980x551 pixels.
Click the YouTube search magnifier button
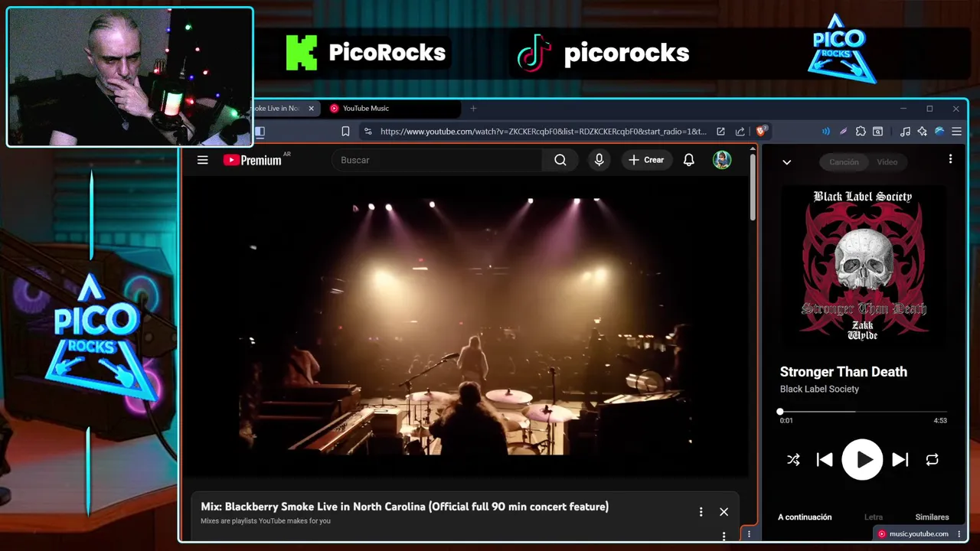point(560,160)
